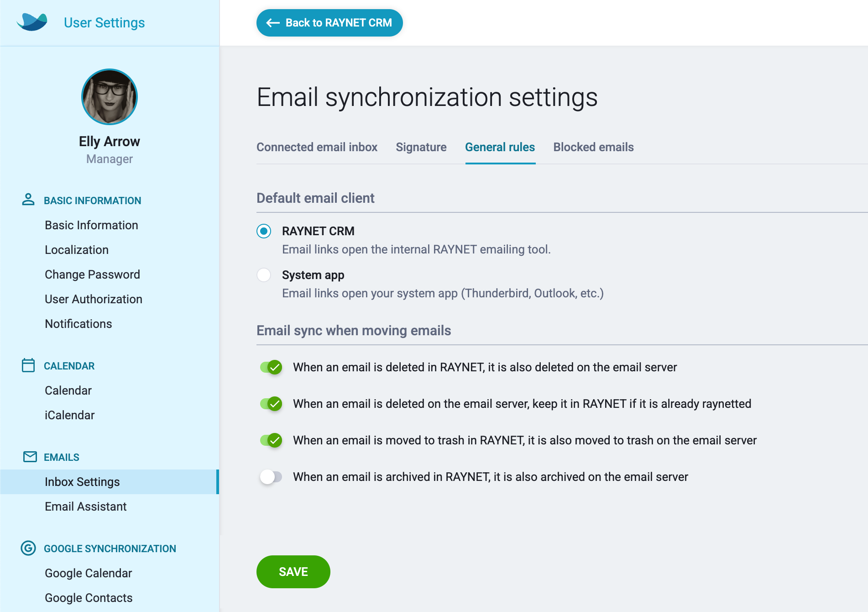Toggle moved to trash sync switch
The height and width of the screenshot is (612, 868).
click(x=271, y=440)
